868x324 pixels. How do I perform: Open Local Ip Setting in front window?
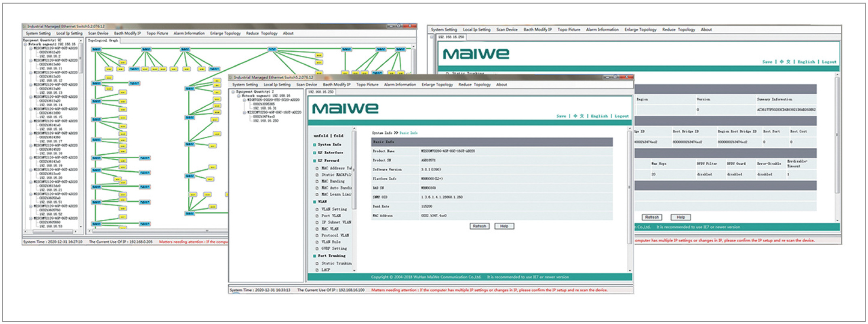[277, 85]
